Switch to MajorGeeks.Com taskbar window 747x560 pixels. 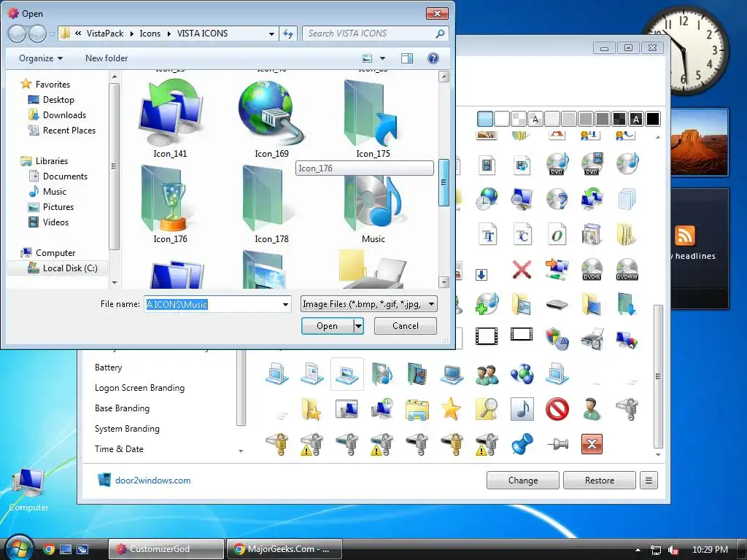(285, 549)
